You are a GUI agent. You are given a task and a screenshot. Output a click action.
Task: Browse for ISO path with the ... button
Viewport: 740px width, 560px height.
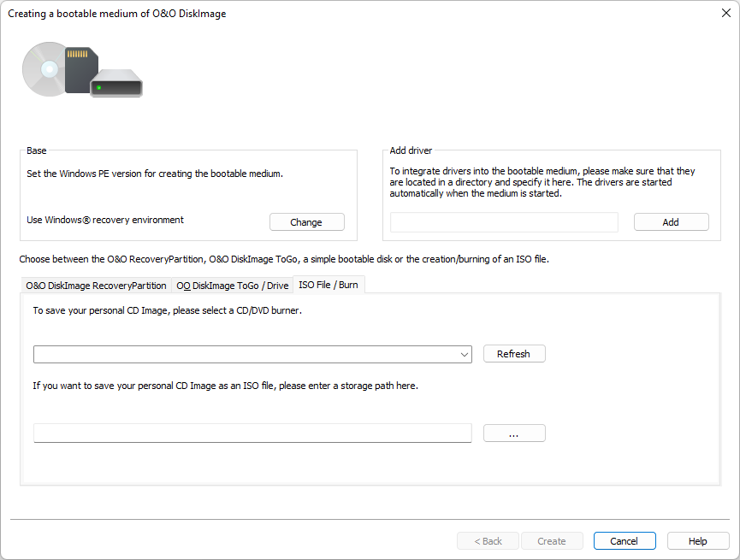[513, 433]
